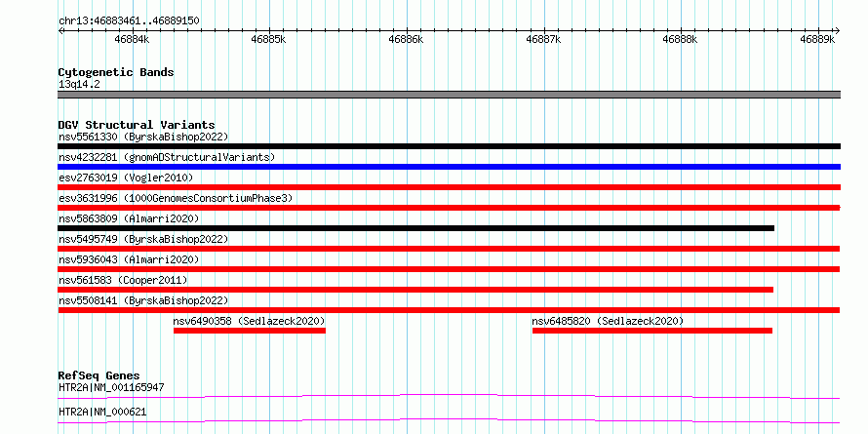Open variant label nsv5936043 (Almarri2020)
The height and width of the screenshot is (434, 868).
pyautogui.click(x=129, y=259)
